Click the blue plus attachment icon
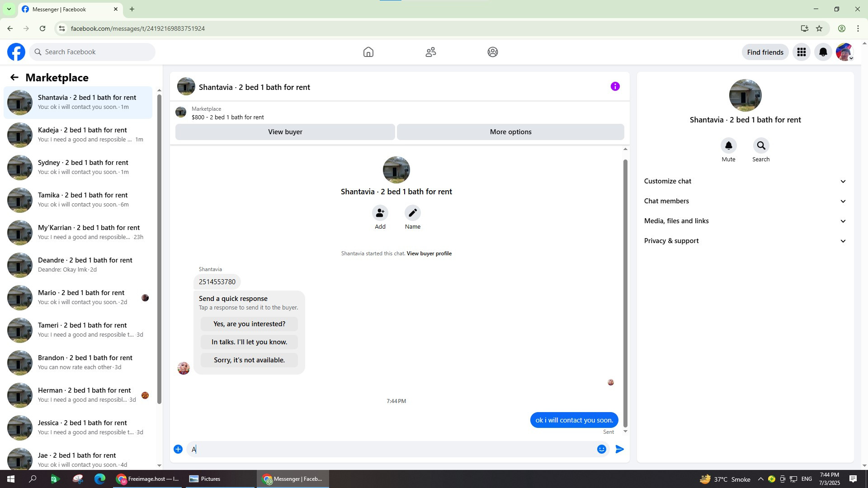The width and height of the screenshot is (868, 488). click(178, 449)
